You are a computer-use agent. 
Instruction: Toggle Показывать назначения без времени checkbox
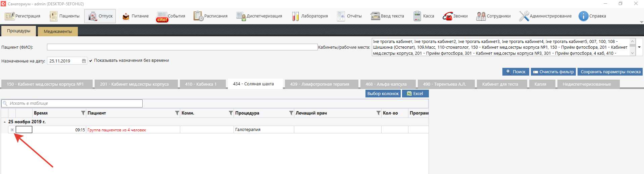coord(91,61)
